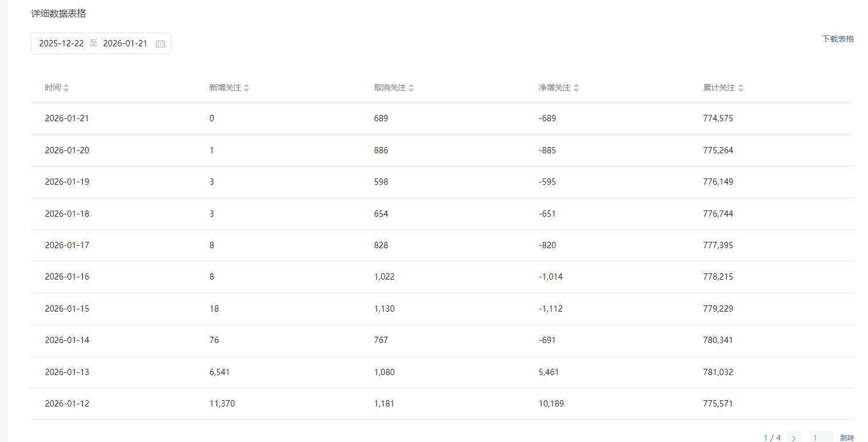This screenshot has width=868, height=442.
Task: Click net increase value -1,112
Action: pyautogui.click(x=551, y=309)
